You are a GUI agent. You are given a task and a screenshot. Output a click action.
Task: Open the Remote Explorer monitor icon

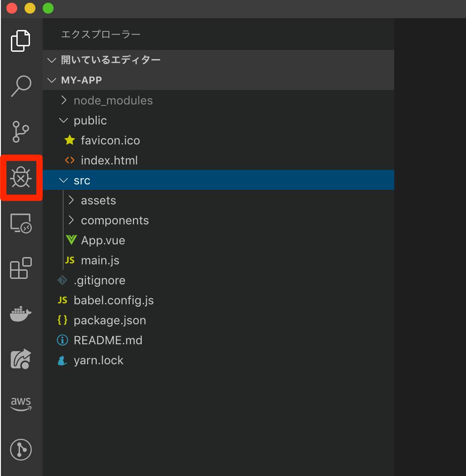(x=21, y=223)
